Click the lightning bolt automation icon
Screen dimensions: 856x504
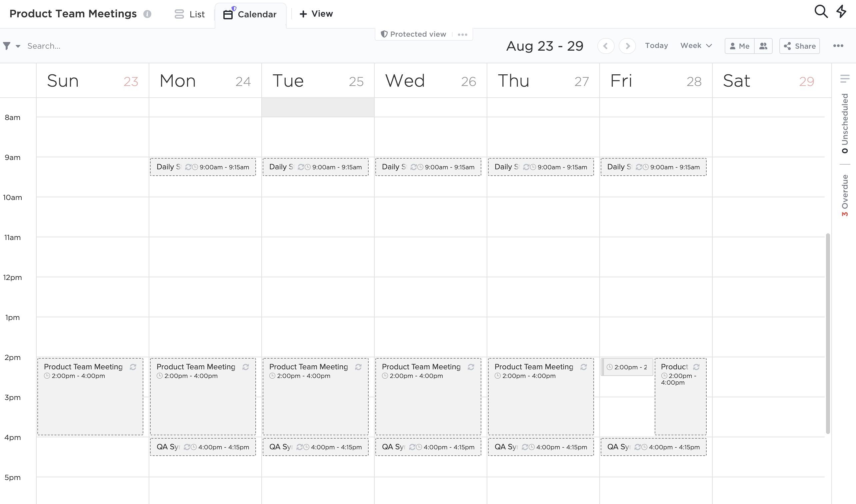[x=842, y=12]
